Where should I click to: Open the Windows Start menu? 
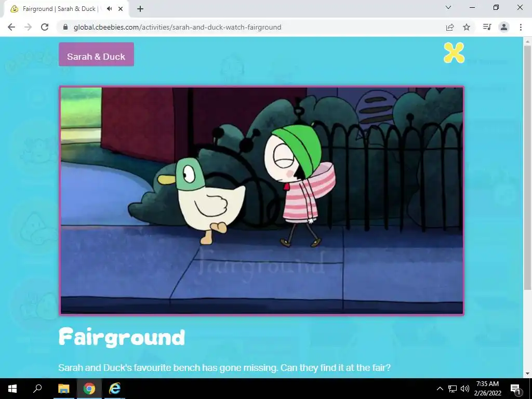click(x=12, y=389)
